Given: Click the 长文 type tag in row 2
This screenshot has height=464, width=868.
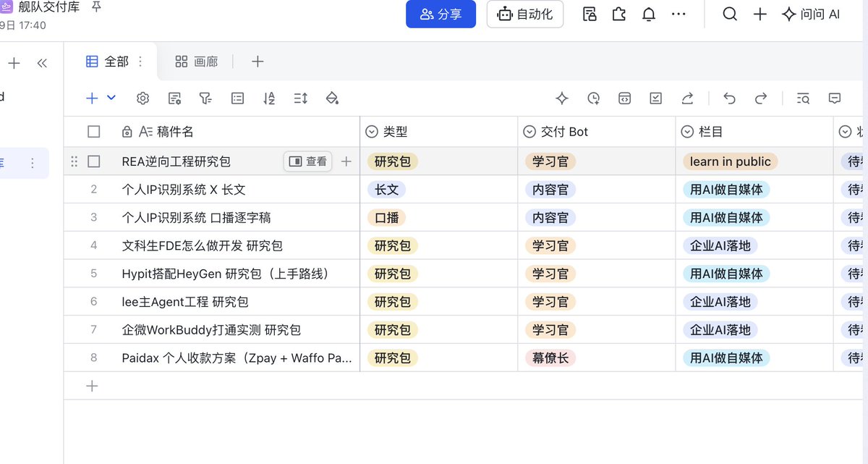Looking at the screenshot, I should 386,190.
